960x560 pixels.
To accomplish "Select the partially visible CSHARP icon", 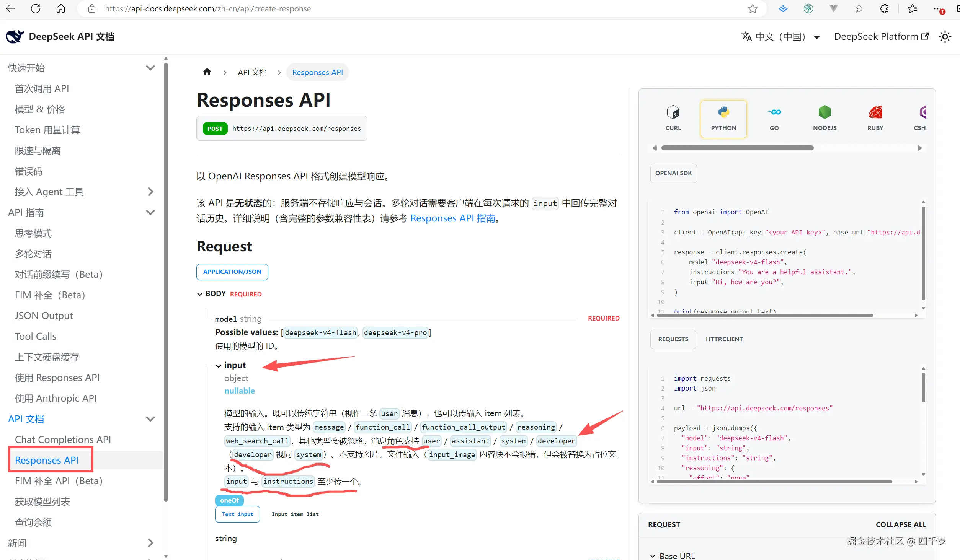I will [x=919, y=118].
